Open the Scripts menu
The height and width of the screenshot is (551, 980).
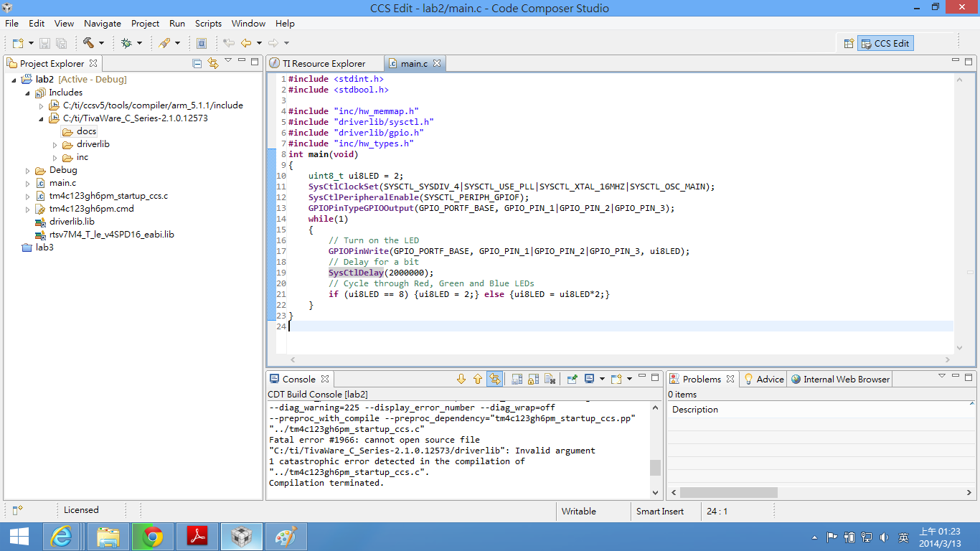tap(208, 24)
